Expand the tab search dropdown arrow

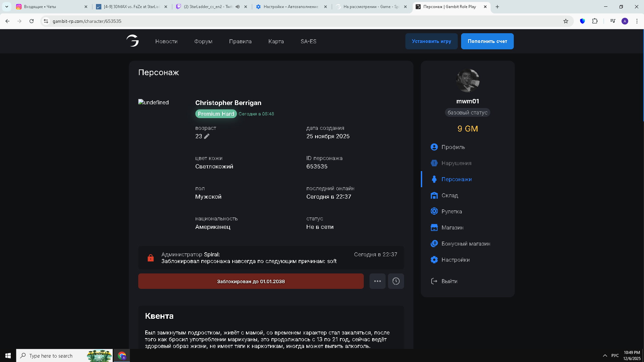pos(6,7)
